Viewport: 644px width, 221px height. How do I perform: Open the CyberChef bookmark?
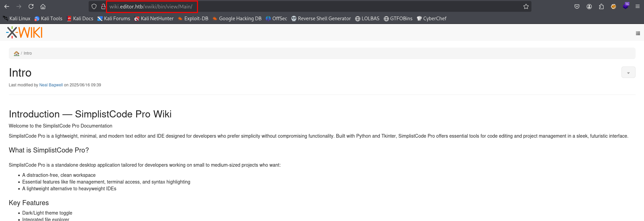(x=431, y=19)
